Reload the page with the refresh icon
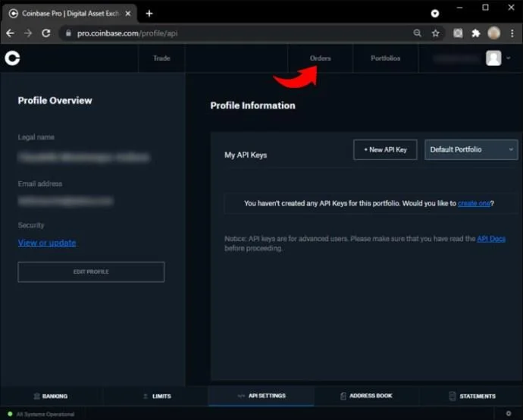The image size is (523, 420). (x=46, y=33)
